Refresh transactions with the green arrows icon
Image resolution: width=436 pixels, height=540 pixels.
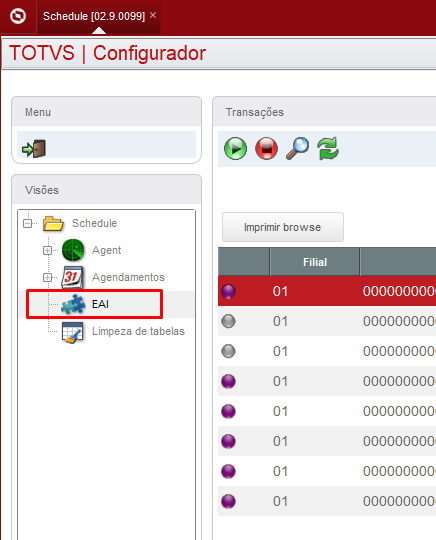[x=328, y=148]
